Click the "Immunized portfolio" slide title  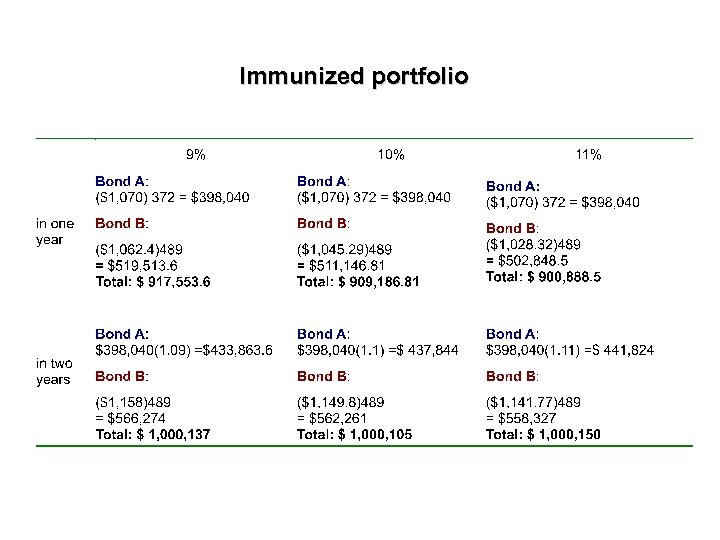point(353,76)
